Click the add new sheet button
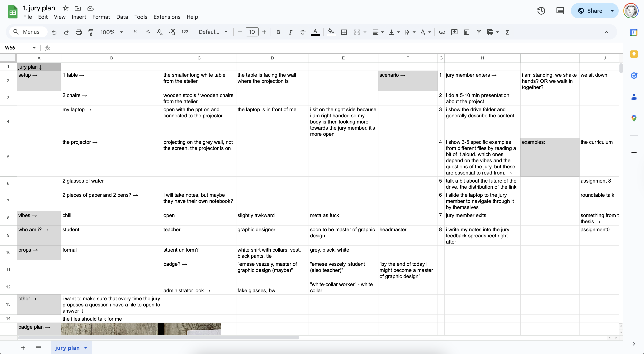The width and height of the screenshot is (644, 354). pos(23,347)
